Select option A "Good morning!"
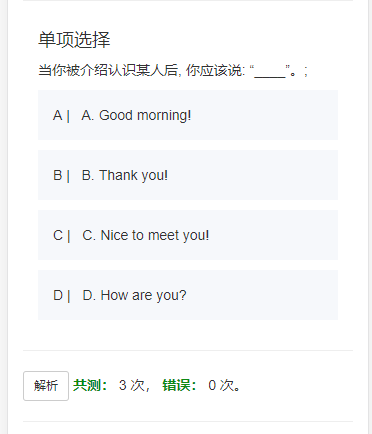Screen dimensions: 372x434 coord(188,115)
